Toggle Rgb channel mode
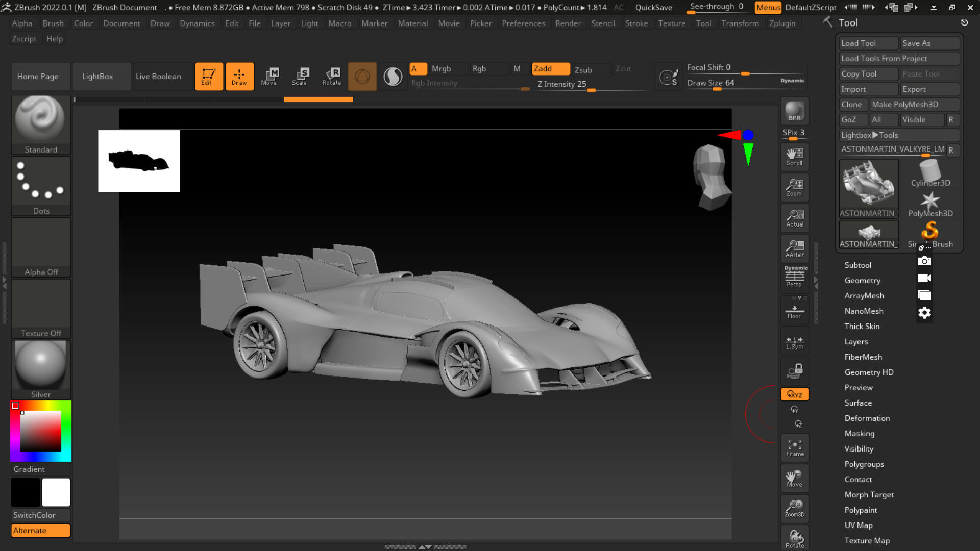This screenshot has height=551, width=980. coord(489,69)
